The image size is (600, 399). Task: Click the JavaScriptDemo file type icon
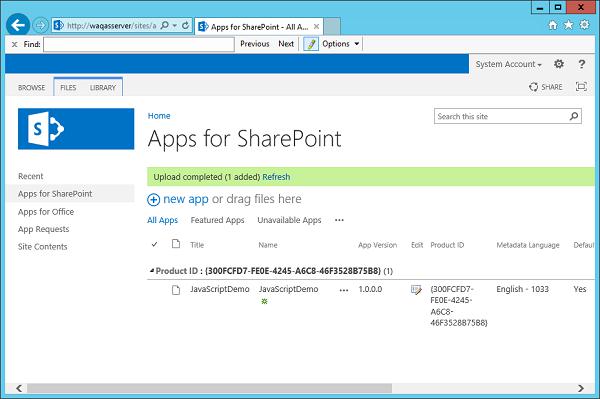176,290
